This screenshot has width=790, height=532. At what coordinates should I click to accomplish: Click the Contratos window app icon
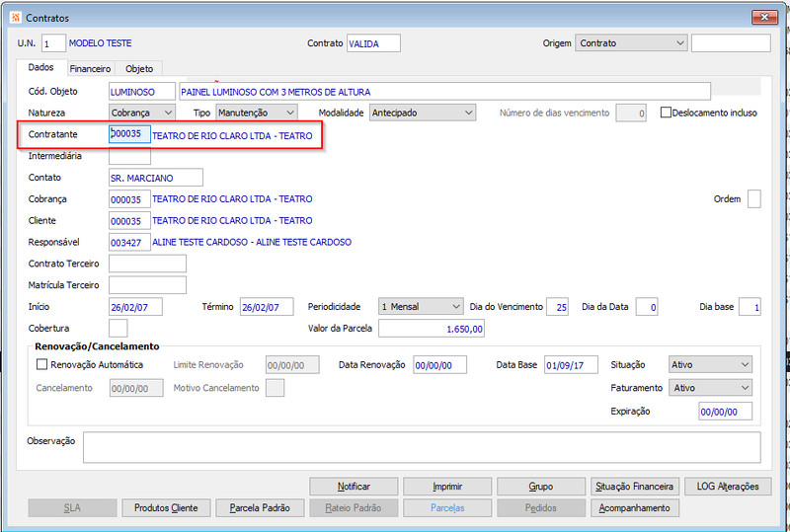[16, 18]
